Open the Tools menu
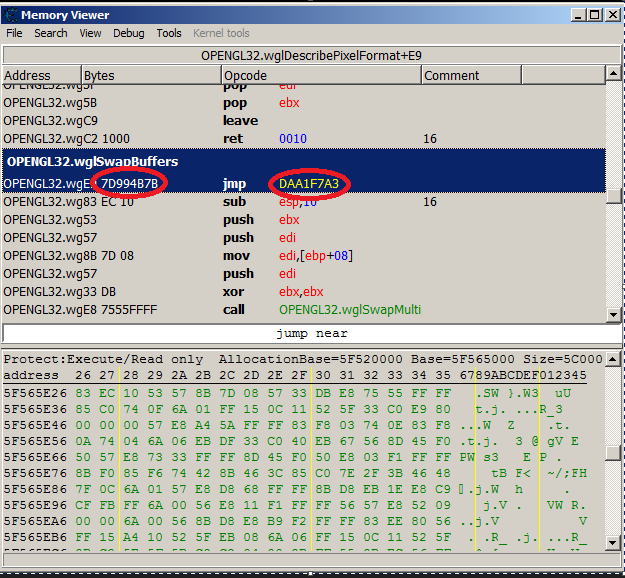This screenshot has width=625, height=578. (169, 33)
